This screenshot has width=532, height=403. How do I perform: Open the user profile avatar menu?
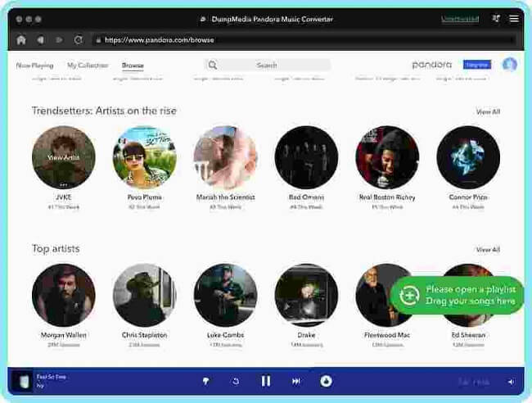[510, 64]
